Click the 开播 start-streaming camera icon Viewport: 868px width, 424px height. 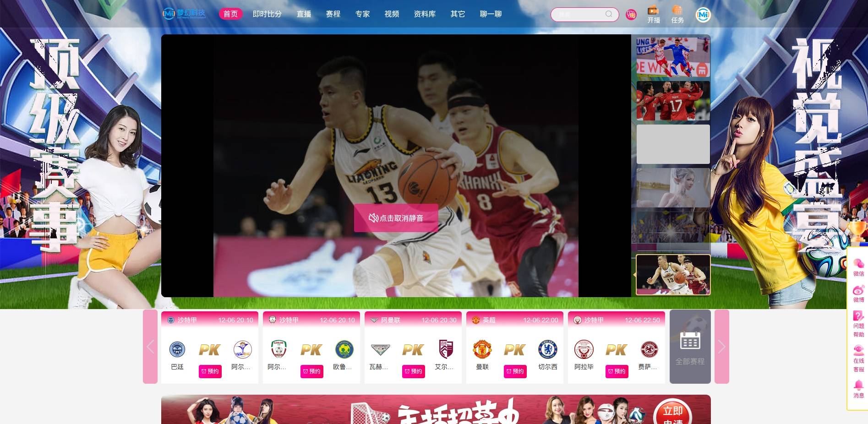point(653,15)
